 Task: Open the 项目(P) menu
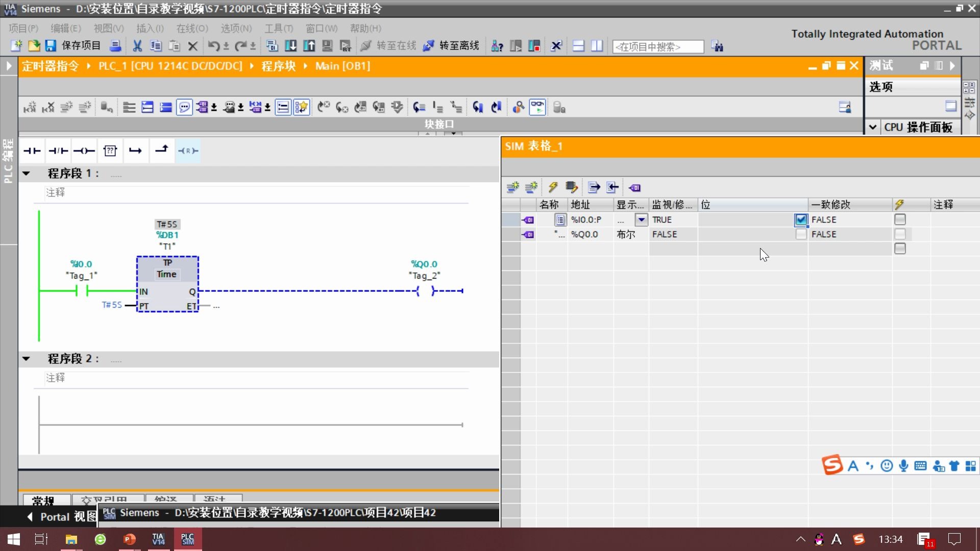coord(23,29)
